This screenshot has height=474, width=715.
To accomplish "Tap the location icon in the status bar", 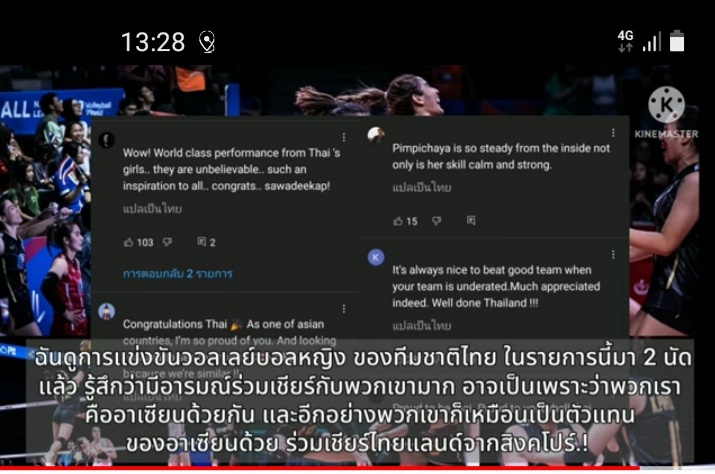I will click(207, 42).
